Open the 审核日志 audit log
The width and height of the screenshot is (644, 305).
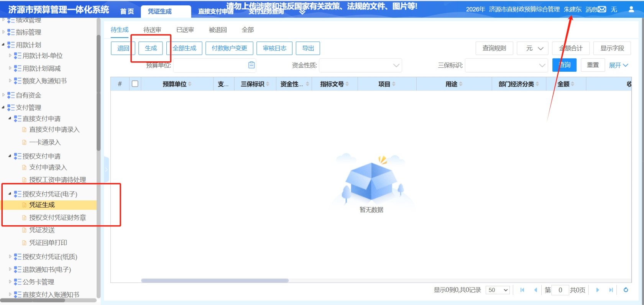(274, 48)
